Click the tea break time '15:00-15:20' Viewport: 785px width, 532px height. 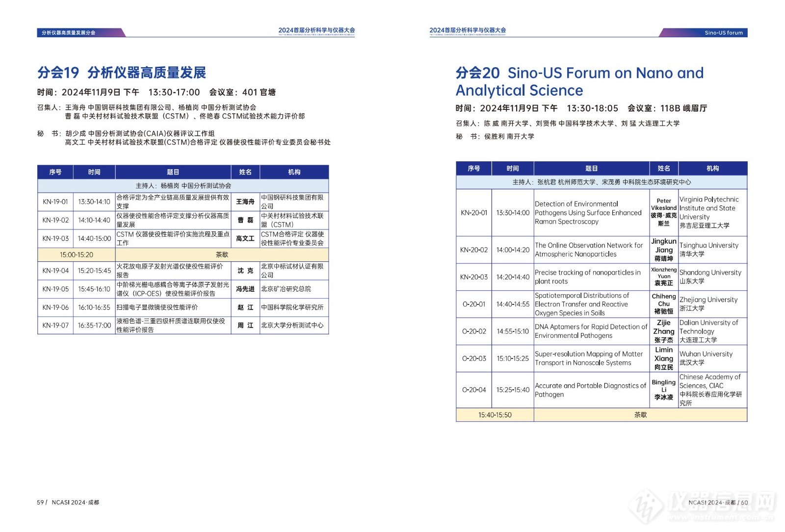tap(77, 255)
